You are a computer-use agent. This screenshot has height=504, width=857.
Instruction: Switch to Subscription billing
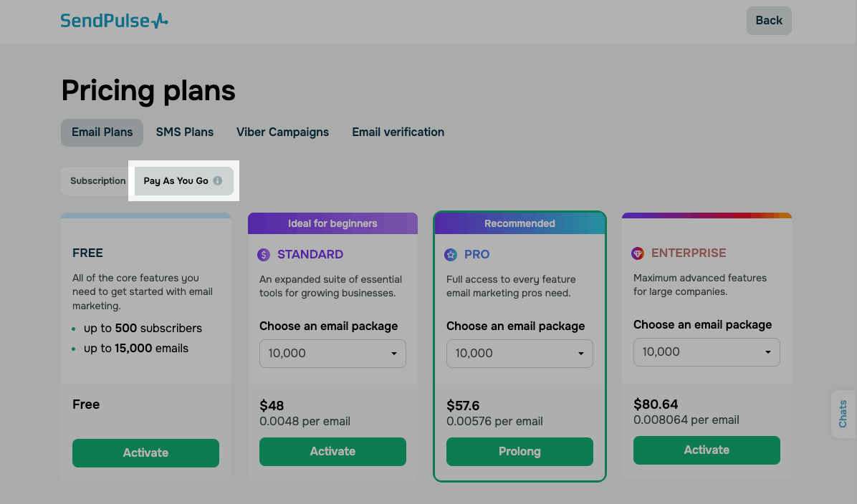pos(97,181)
